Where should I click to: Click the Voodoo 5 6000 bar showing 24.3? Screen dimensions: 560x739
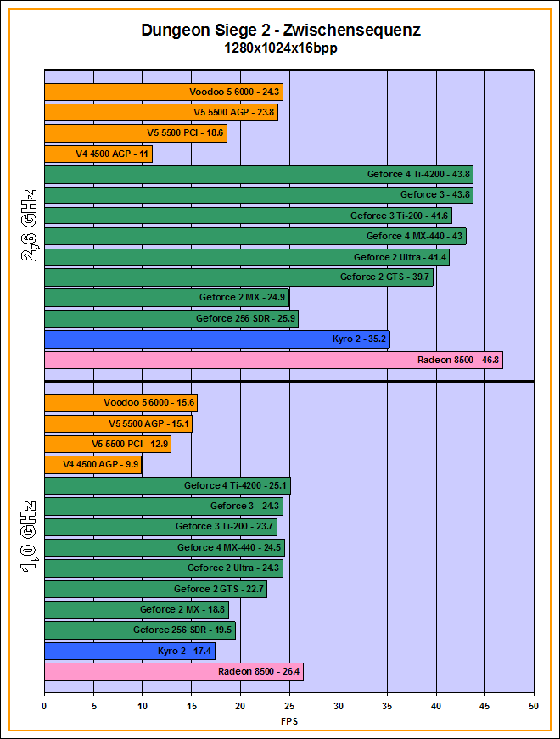click(163, 92)
